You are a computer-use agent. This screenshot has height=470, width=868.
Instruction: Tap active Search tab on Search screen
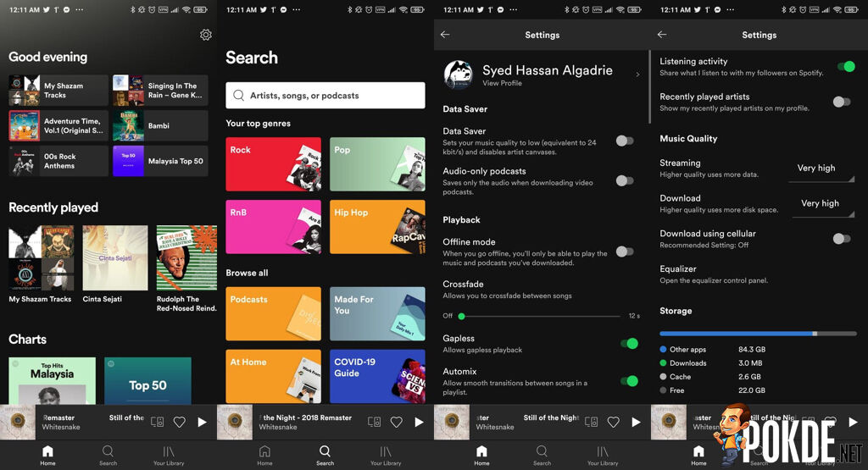pos(325,455)
